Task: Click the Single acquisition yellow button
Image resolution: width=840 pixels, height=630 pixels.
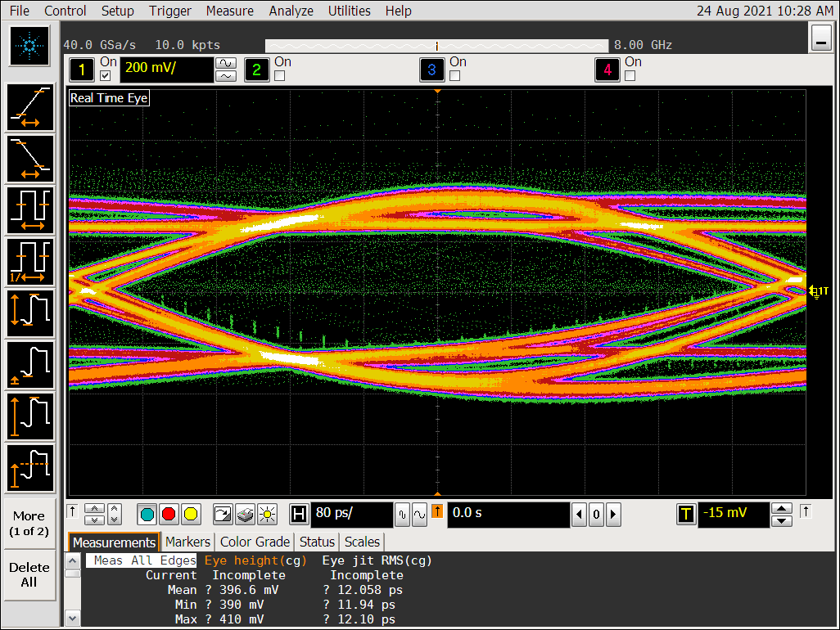Action: coord(191,515)
